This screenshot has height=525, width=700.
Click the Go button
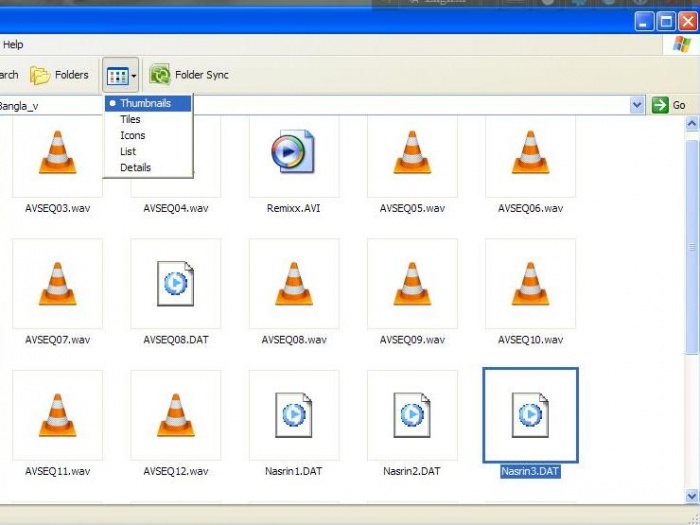[668, 105]
